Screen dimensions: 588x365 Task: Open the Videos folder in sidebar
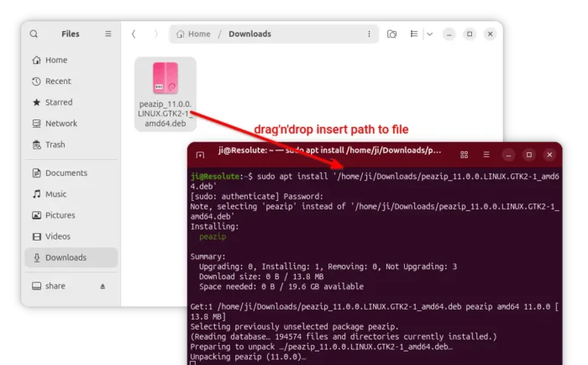point(58,236)
